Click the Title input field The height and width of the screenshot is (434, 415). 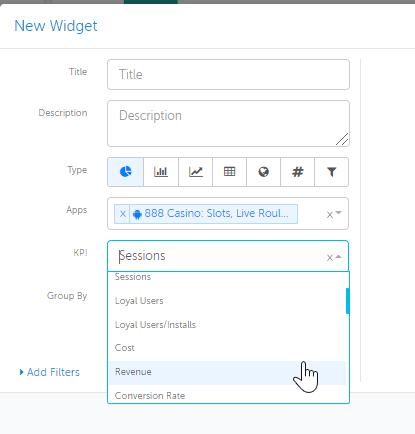228,75
